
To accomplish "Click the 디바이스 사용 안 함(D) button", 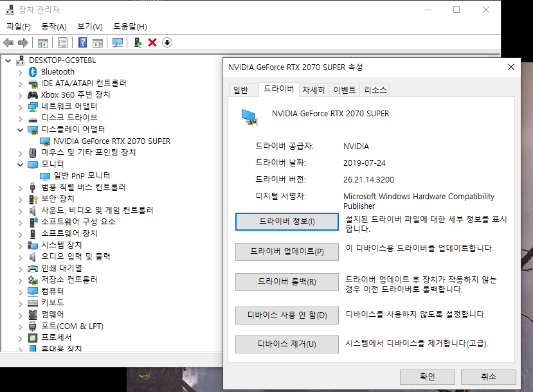I will coord(287,316).
